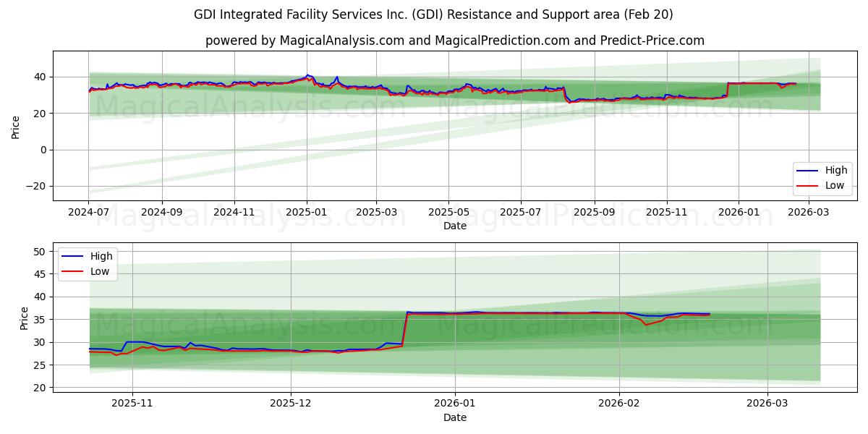Click the 2026-02 date label on bottom chart

click(620, 405)
